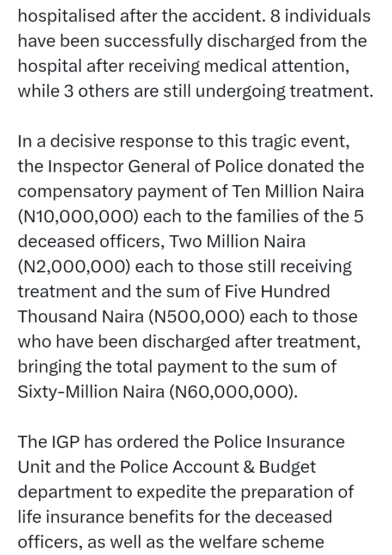
Task: Click the words "Two Million Naira"
Action: [237, 241]
